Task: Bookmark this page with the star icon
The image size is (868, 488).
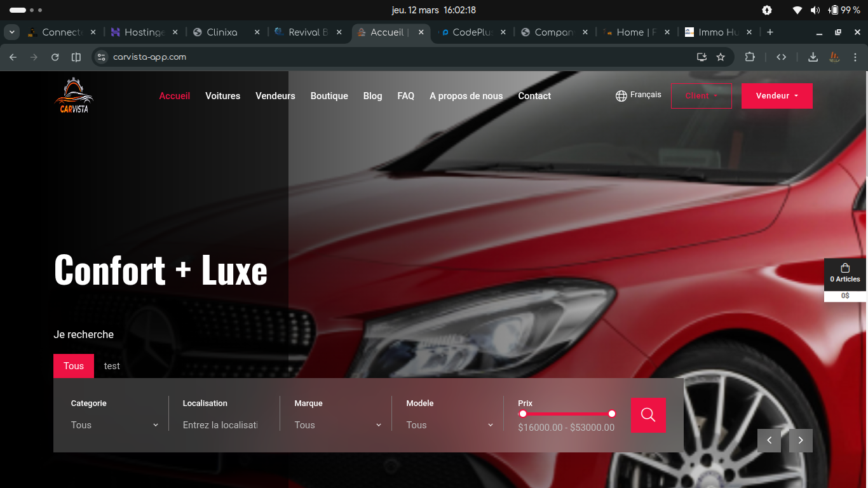Action: pos(721,57)
